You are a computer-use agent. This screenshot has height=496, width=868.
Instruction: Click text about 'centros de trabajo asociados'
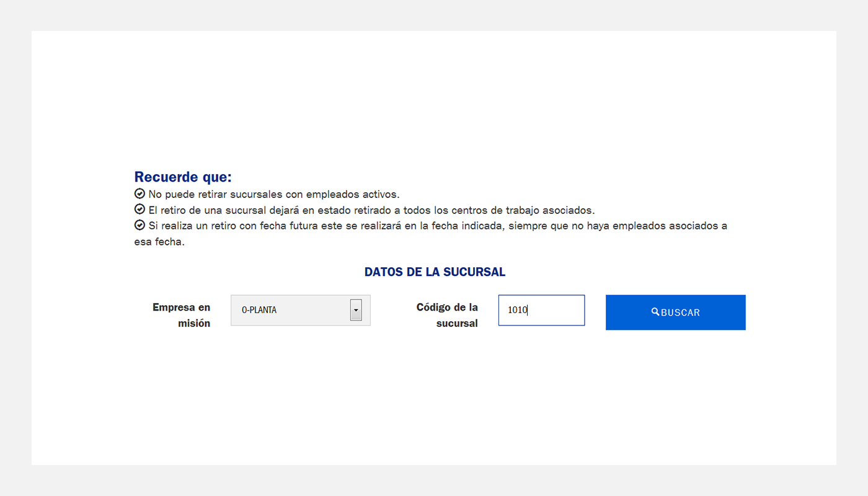[371, 210]
